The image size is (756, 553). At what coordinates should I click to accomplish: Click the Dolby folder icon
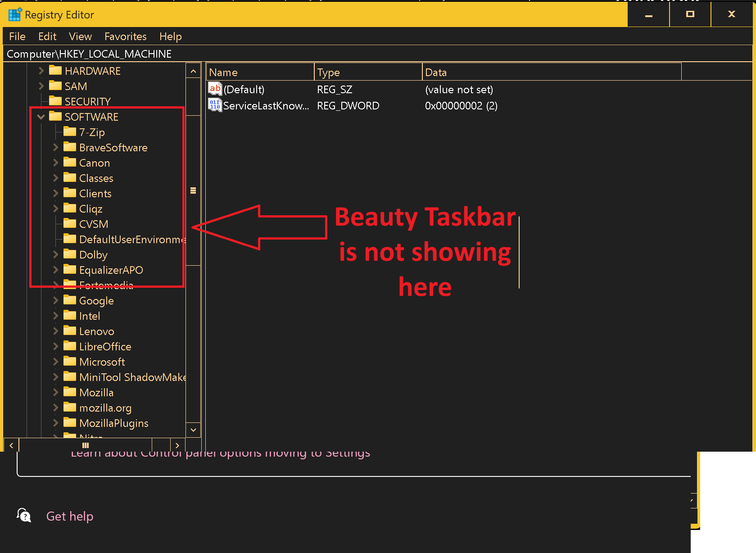click(70, 254)
